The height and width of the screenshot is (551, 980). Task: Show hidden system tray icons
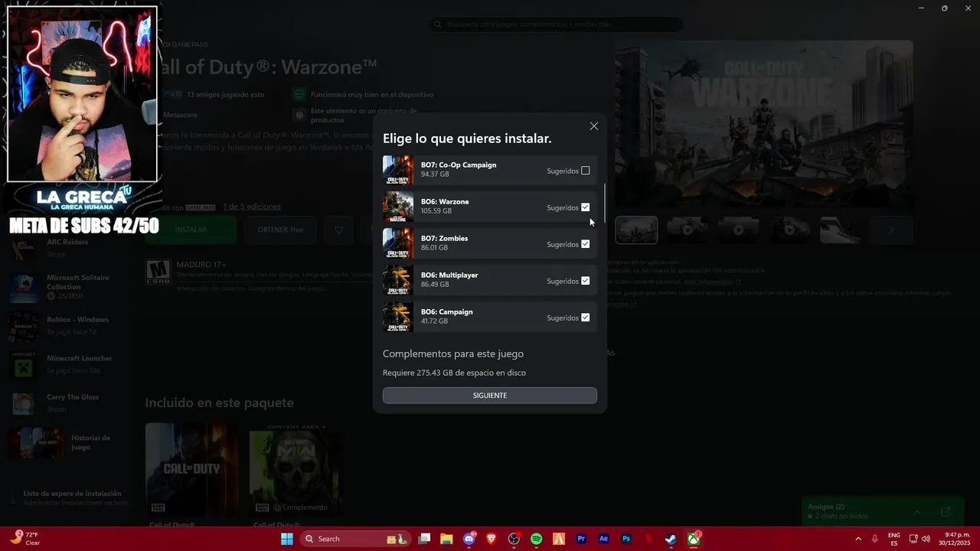(858, 539)
